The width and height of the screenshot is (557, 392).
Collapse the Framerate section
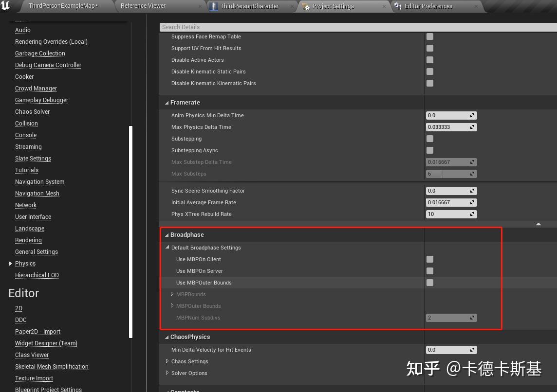pyautogui.click(x=167, y=102)
